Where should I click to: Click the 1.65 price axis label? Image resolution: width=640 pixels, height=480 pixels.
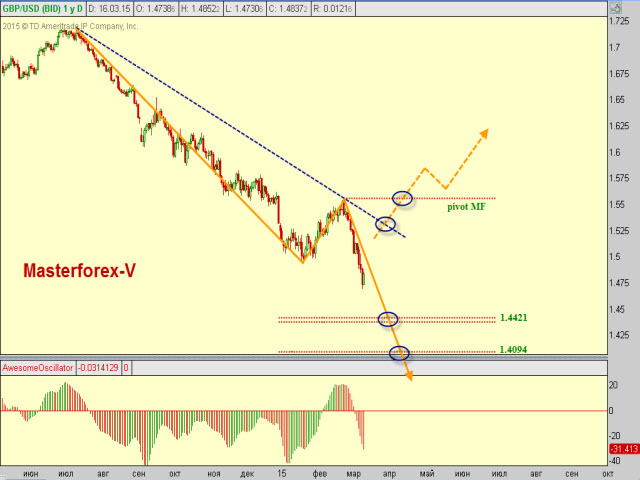pyautogui.click(x=617, y=100)
